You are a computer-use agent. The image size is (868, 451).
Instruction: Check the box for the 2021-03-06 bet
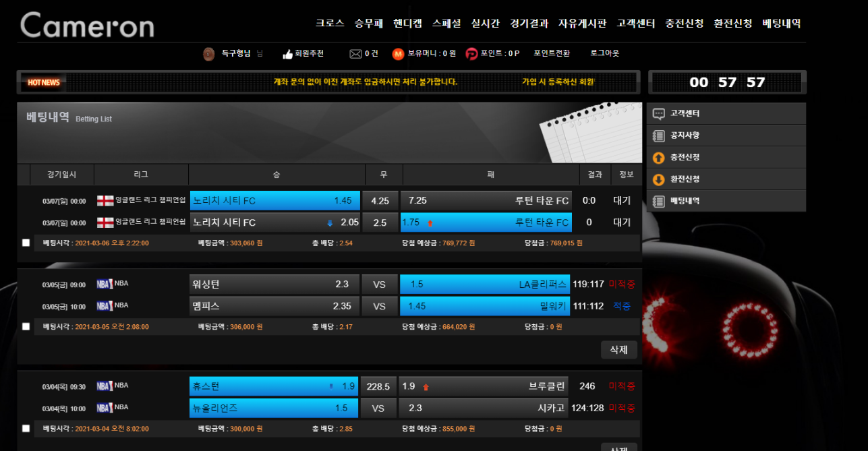click(26, 243)
